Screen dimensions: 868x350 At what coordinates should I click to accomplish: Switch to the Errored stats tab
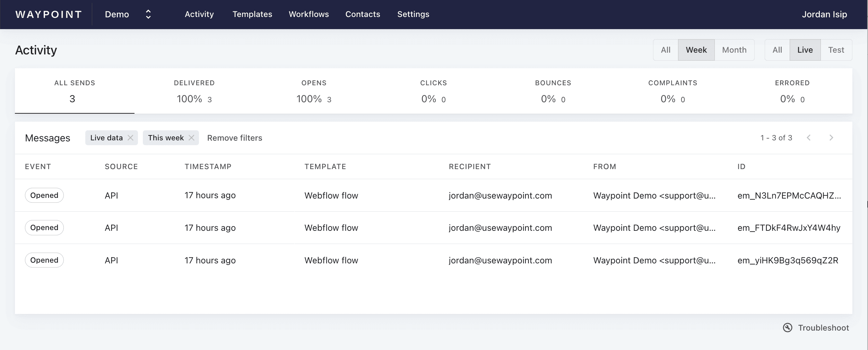792,91
